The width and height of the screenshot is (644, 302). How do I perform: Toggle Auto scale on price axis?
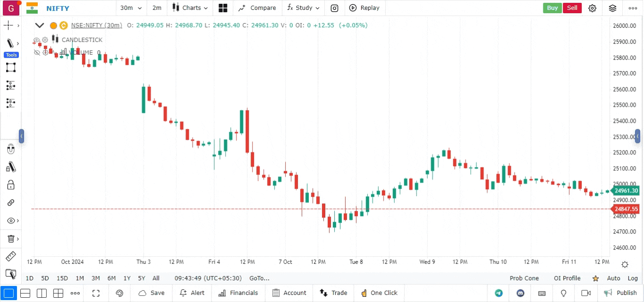613,278
